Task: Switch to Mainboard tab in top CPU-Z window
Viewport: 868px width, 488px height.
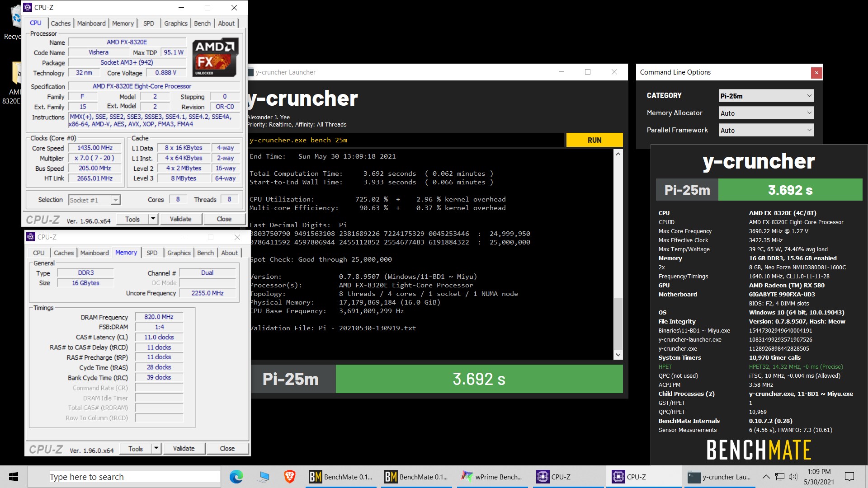Action: coord(91,23)
